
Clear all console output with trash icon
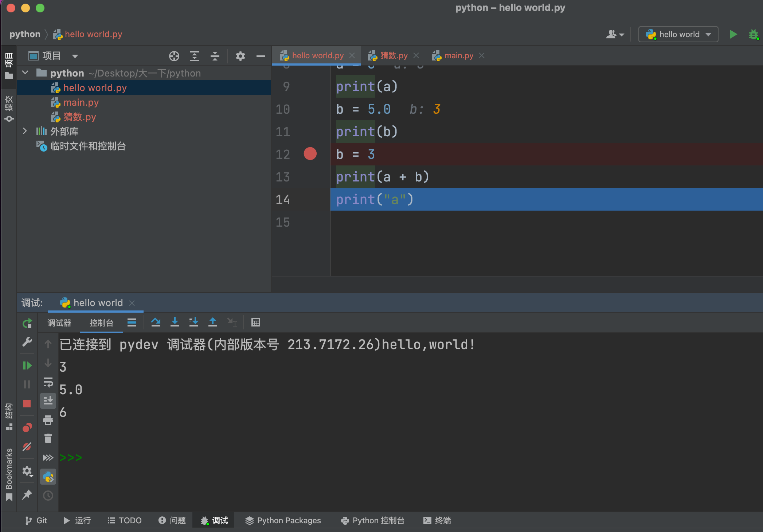48,438
